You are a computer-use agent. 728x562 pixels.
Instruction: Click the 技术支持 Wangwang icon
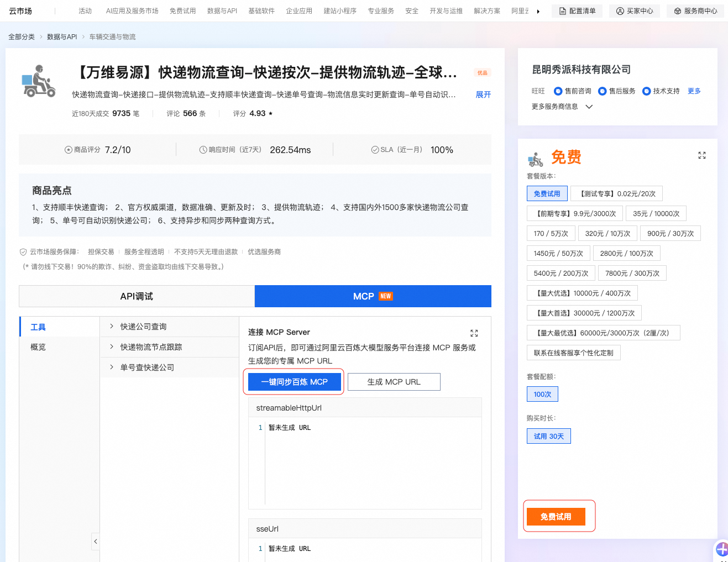(647, 91)
